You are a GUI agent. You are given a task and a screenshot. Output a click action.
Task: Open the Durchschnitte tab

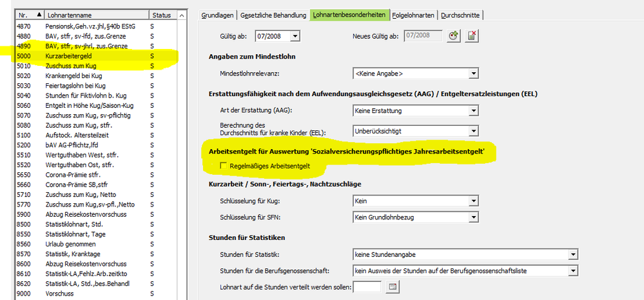[x=460, y=15]
